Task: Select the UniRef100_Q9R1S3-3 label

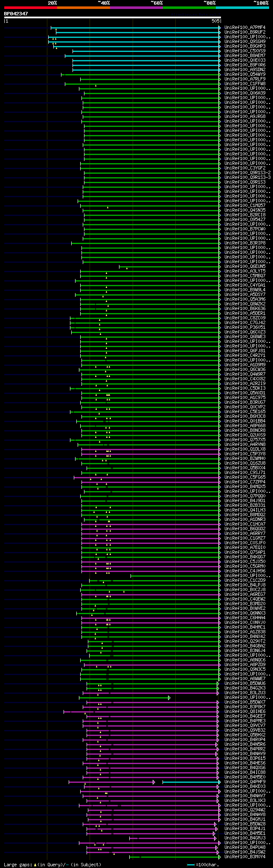Action: [247, 178]
